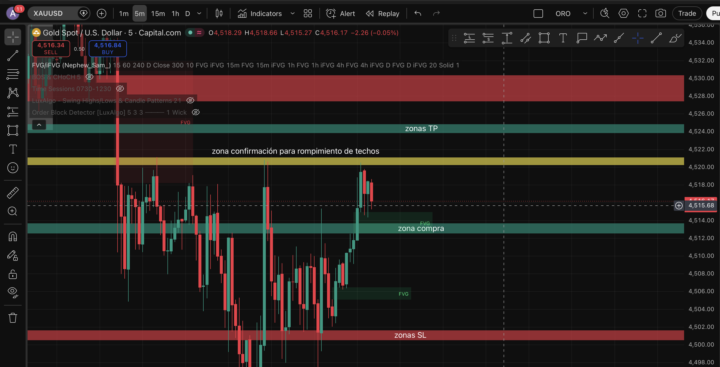Image resolution: width=720 pixels, height=367 pixels.
Task: Pick the path polyline tool in favorites bar
Action: click(x=600, y=38)
